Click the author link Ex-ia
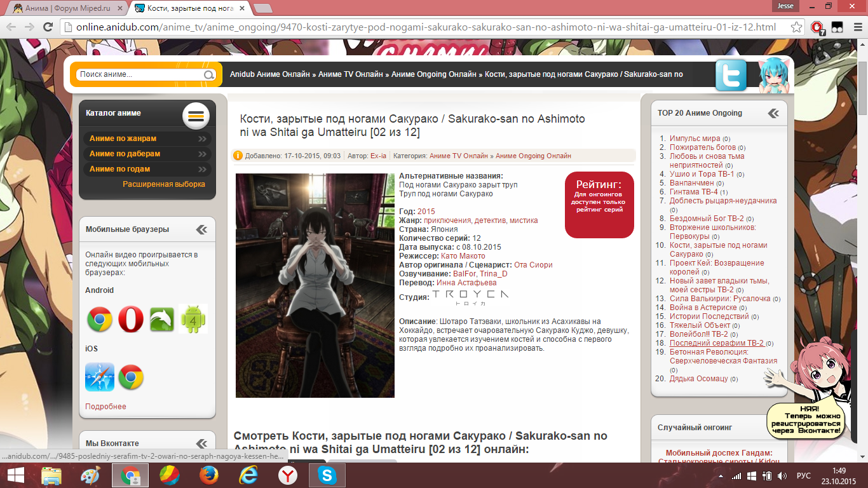 tap(379, 156)
